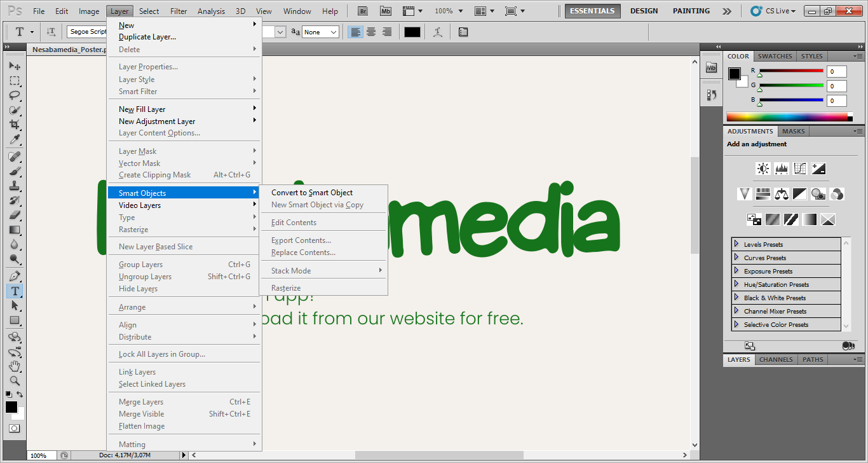This screenshot has height=463, width=868.
Task: Click the text color swatch in options bar
Action: (412, 32)
